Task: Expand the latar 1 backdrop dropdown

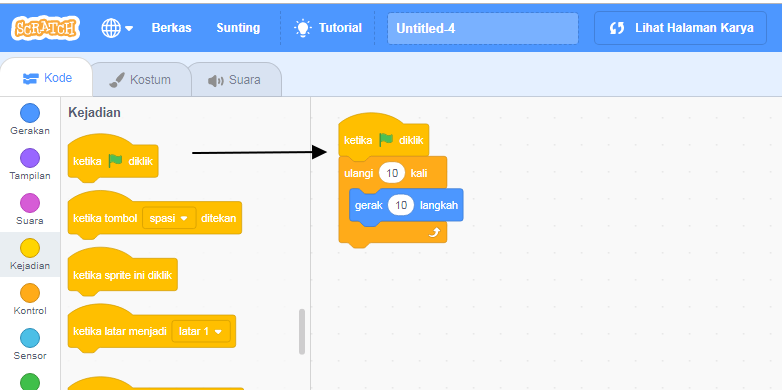Action: 201,331
